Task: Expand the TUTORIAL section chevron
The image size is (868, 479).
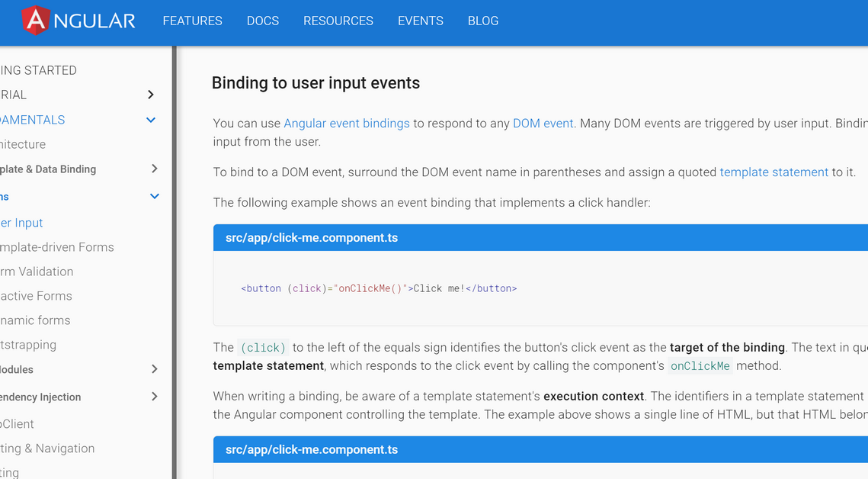Action: click(150, 95)
